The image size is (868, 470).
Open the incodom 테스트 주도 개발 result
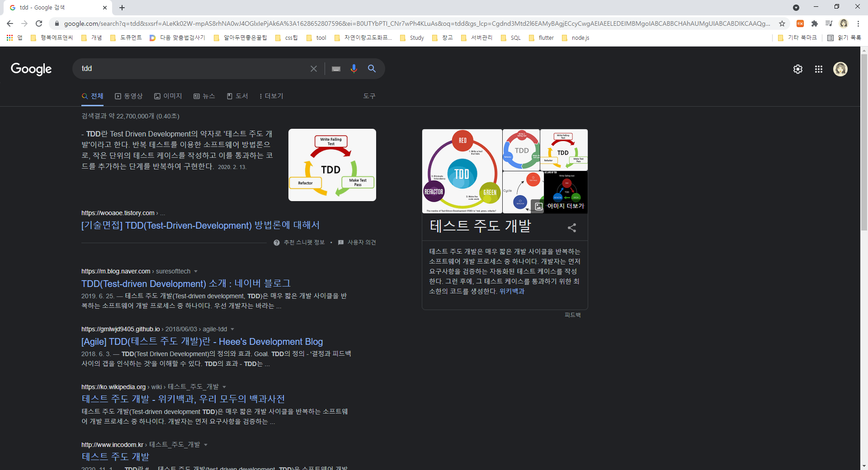pyautogui.click(x=115, y=457)
